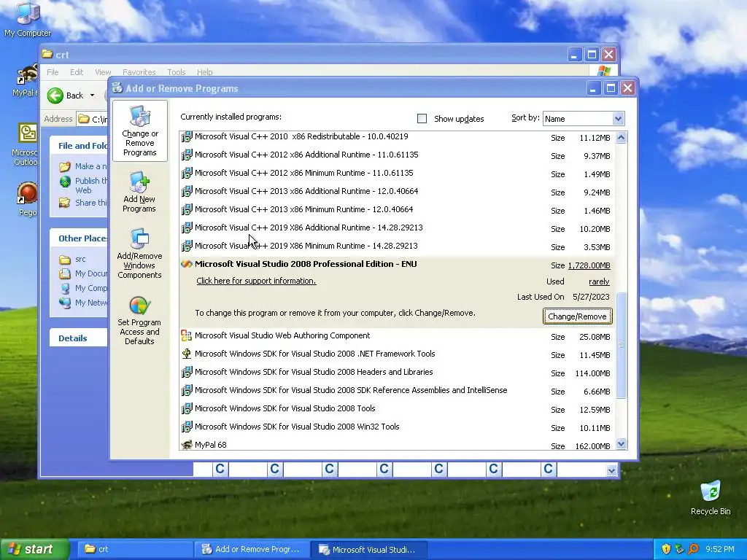Click icon of Visual C++ 2013 x86 Additional Runtime

pos(187,191)
